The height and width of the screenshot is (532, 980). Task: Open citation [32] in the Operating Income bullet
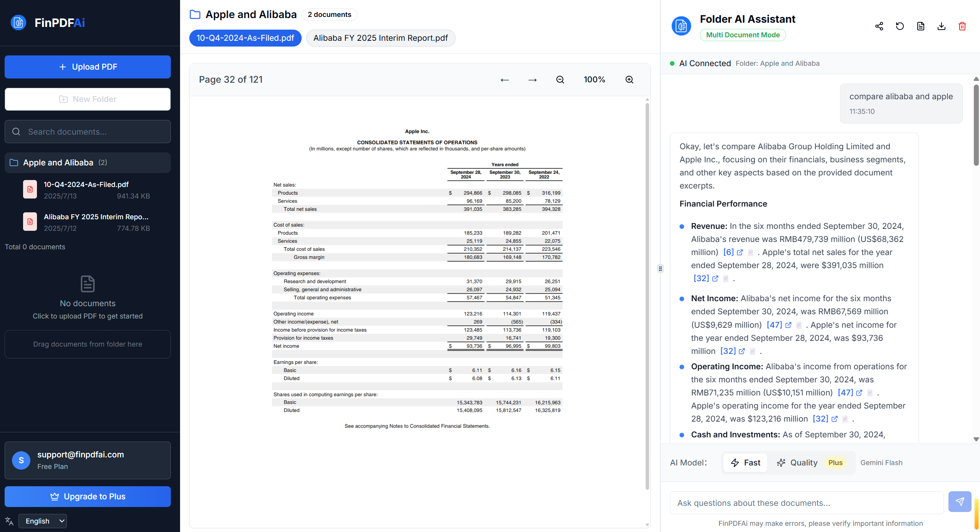(820, 419)
